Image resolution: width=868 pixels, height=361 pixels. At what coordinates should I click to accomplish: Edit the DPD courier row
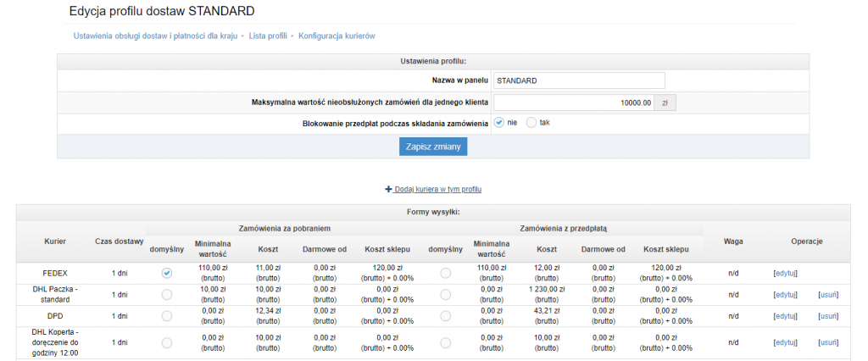785,315
